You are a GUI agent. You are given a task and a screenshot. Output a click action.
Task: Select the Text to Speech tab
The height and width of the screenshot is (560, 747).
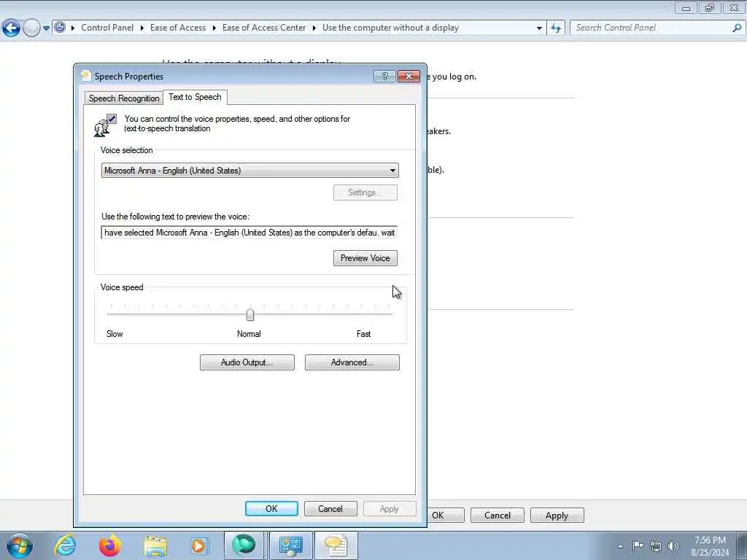[195, 97]
